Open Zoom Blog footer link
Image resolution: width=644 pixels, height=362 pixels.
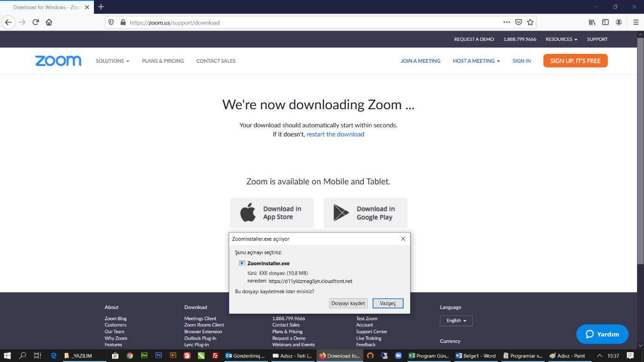click(x=115, y=318)
